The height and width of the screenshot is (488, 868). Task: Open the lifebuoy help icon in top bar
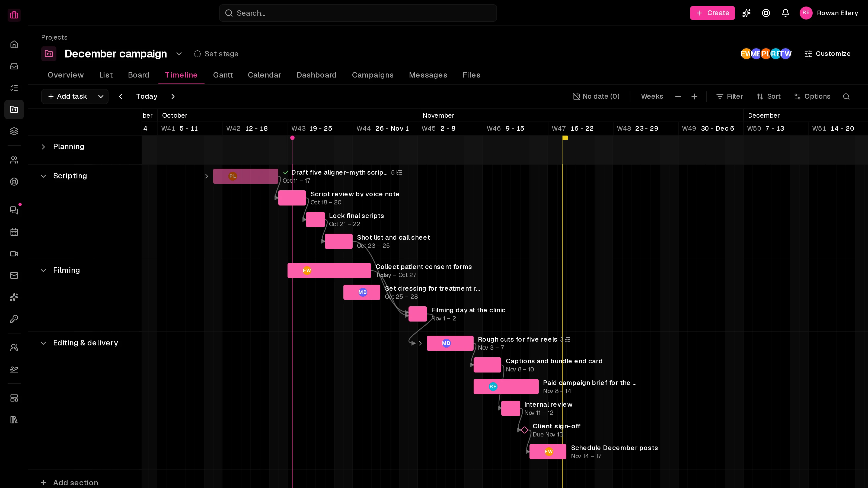pyautogui.click(x=766, y=13)
